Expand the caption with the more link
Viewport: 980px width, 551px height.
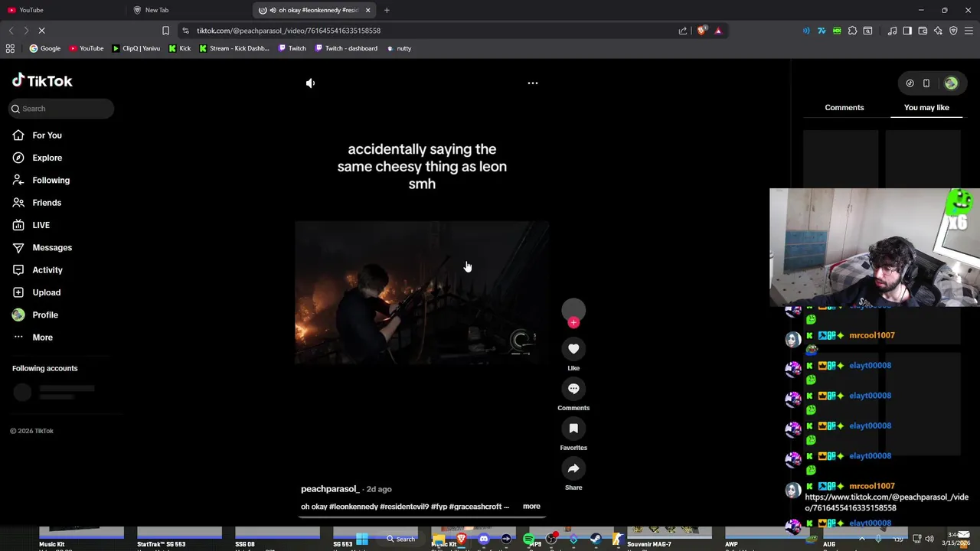pyautogui.click(x=531, y=507)
